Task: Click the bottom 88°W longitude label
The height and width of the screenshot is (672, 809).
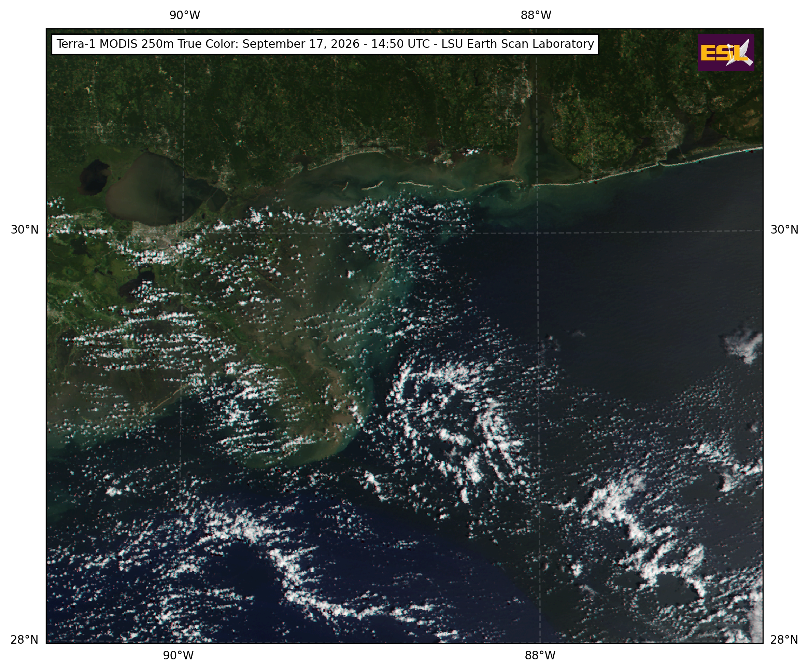Action: pyautogui.click(x=540, y=655)
